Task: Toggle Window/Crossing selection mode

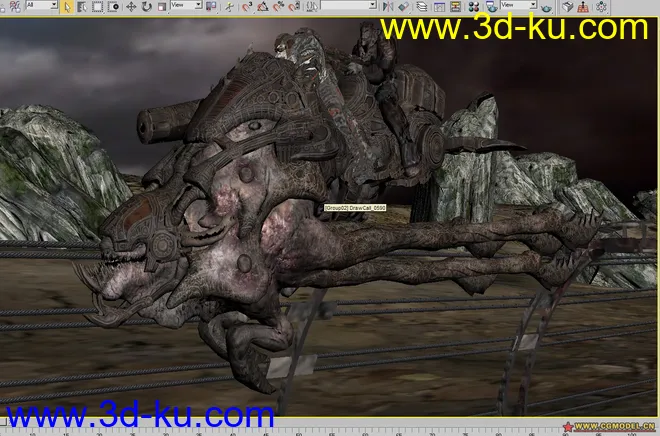Action: pyautogui.click(x=113, y=6)
